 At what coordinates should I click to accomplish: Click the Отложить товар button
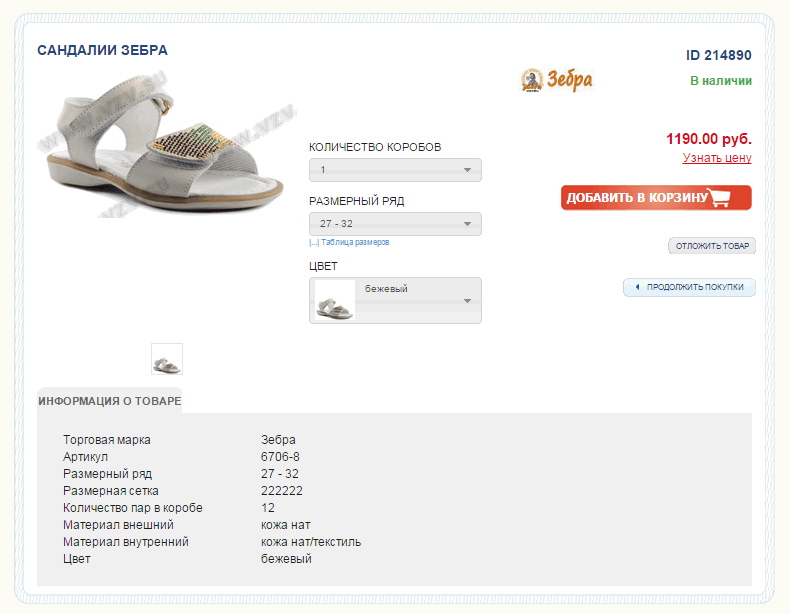[712, 246]
